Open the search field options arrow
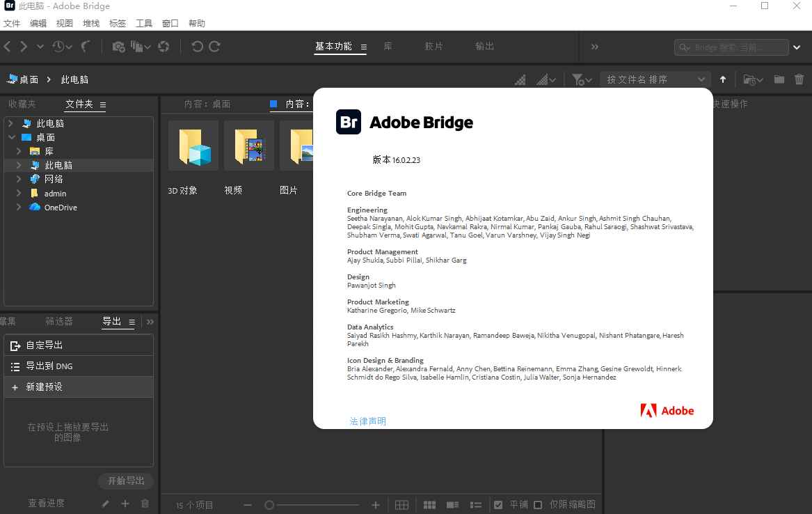 coord(797,47)
